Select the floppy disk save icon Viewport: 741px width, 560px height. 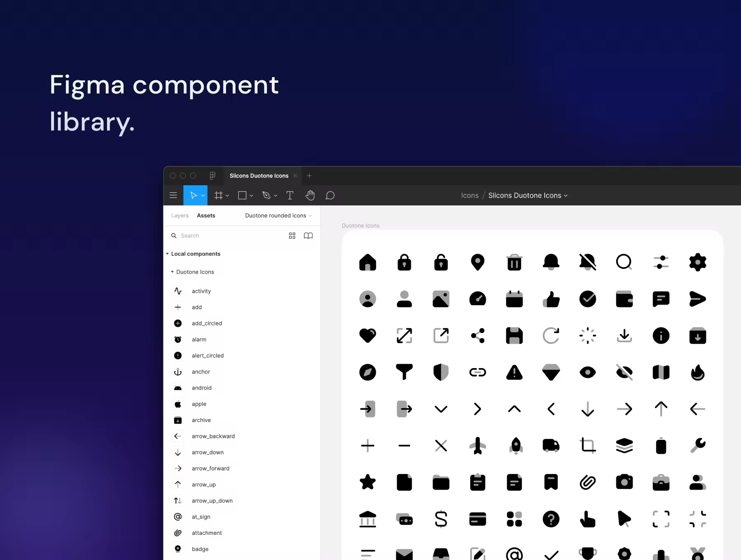(x=514, y=336)
